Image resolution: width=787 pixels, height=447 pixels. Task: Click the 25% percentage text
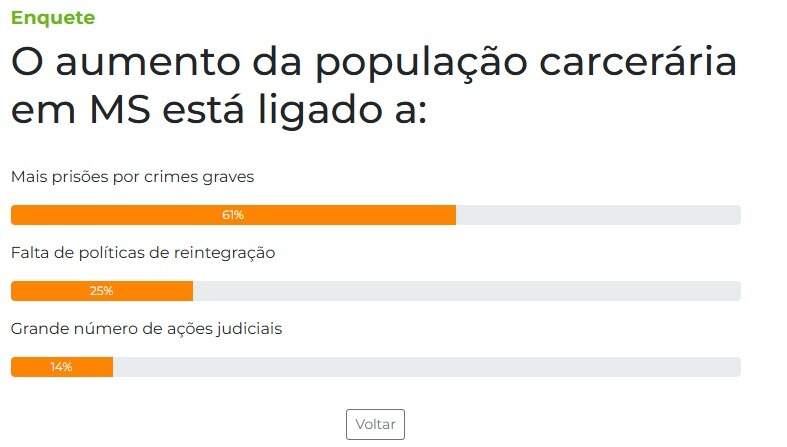tap(101, 291)
